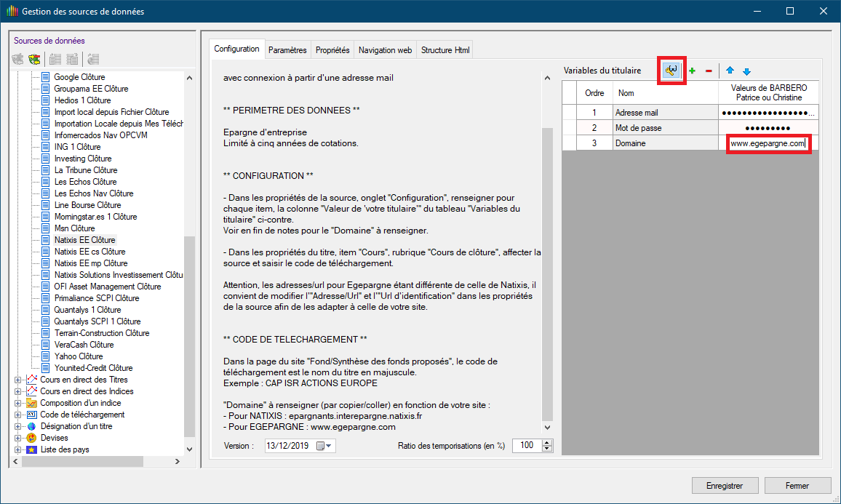Expand the Code de téléchargement node
This screenshot has width=841, height=504.
(x=18, y=415)
